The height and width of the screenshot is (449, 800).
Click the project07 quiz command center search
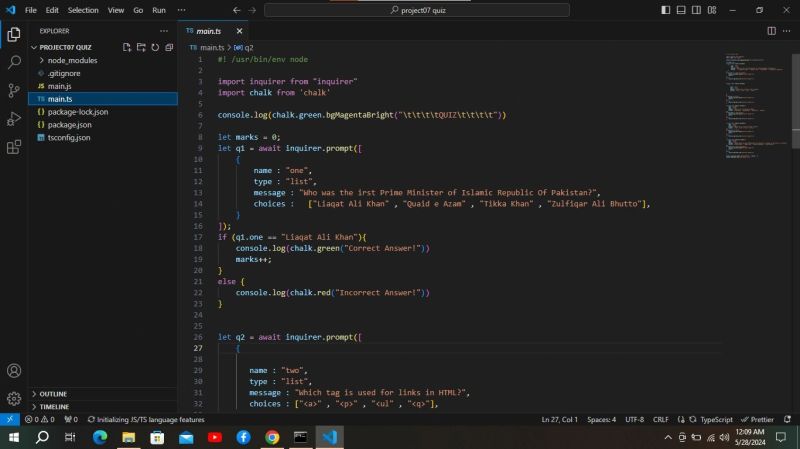(x=417, y=10)
